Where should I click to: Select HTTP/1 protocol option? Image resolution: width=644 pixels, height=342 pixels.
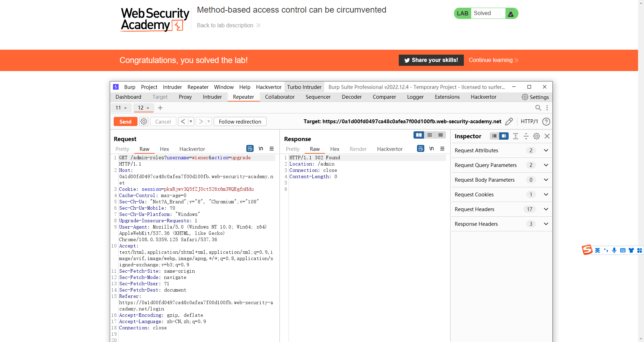click(x=529, y=121)
